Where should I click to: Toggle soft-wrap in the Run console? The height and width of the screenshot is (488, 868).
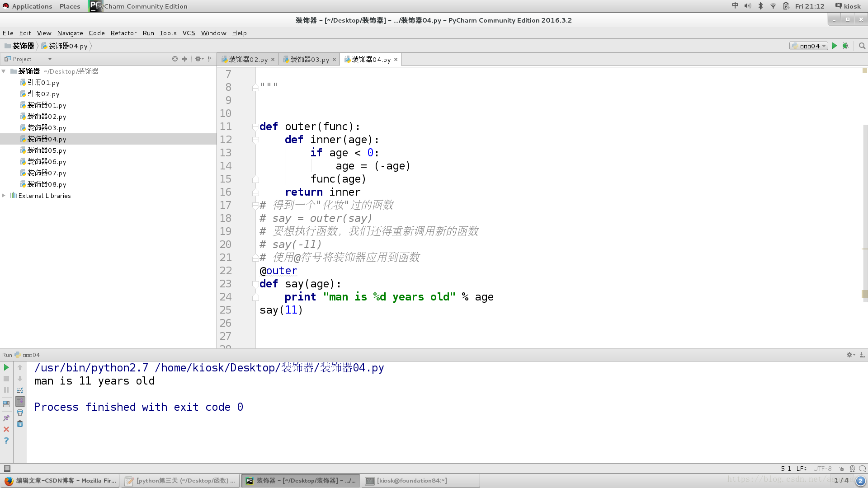pos(20,390)
